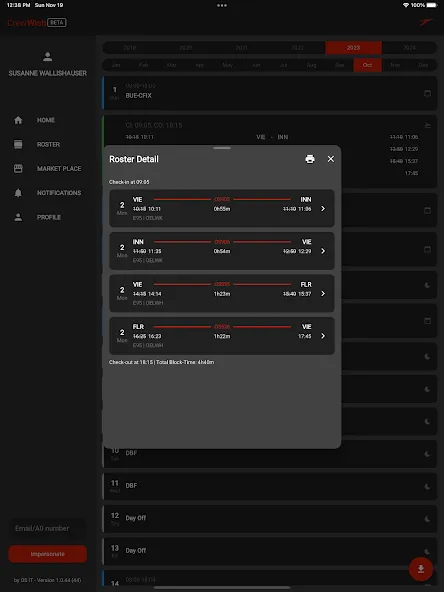Tap the red download floating button
444x592 pixels.
pyautogui.click(x=421, y=569)
